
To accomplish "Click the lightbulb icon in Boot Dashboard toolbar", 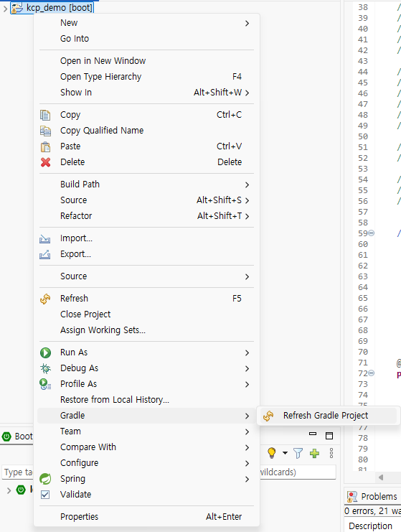I will 271,453.
